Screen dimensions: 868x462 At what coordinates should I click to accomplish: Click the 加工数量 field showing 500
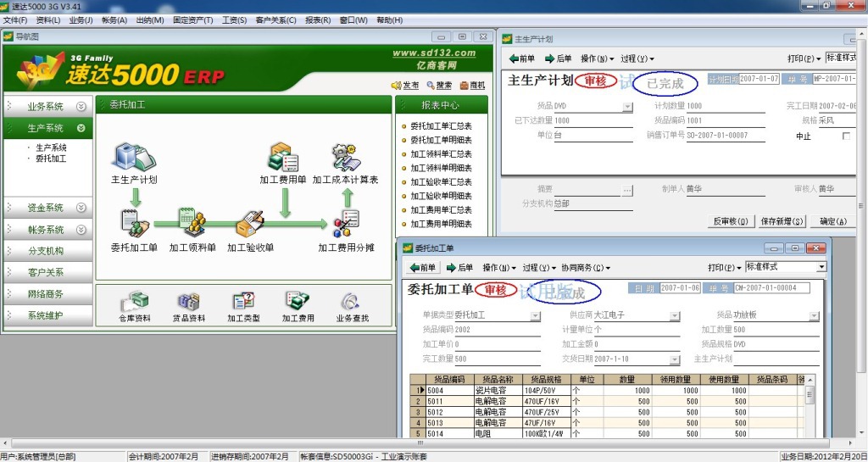pos(776,330)
